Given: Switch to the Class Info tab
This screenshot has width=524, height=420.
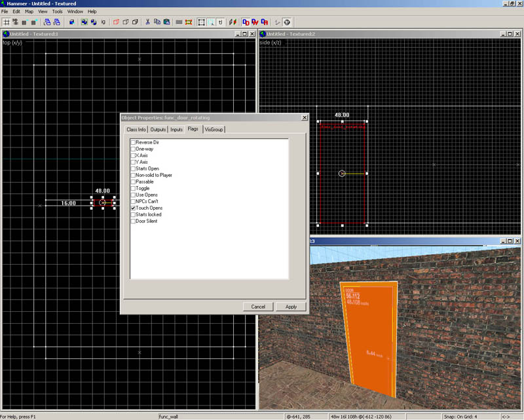Looking at the screenshot, I should tap(136, 129).
